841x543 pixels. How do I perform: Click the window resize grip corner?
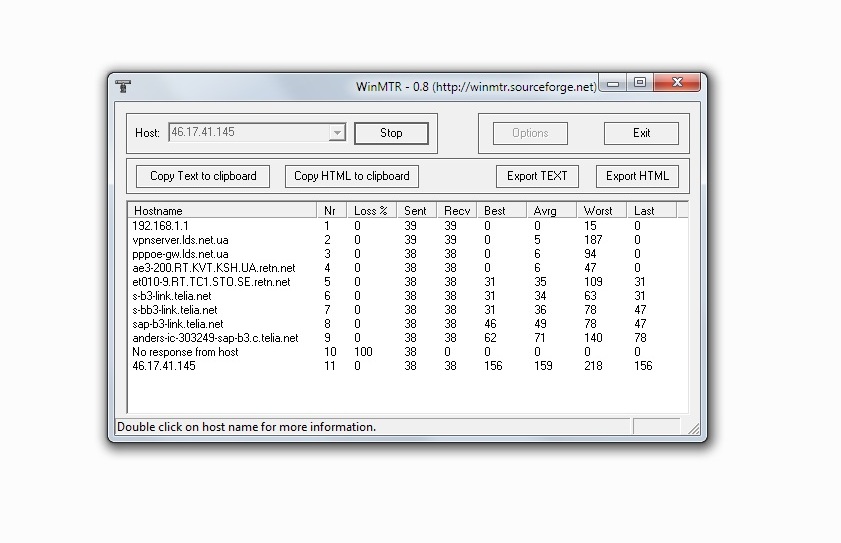pyautogui.click(x=694, y=428)
